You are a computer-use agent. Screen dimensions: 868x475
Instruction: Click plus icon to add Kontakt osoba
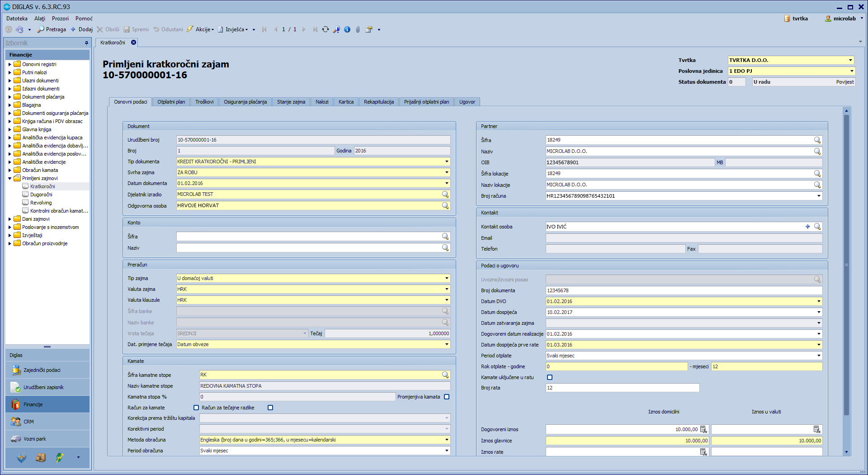coord(807,227)
